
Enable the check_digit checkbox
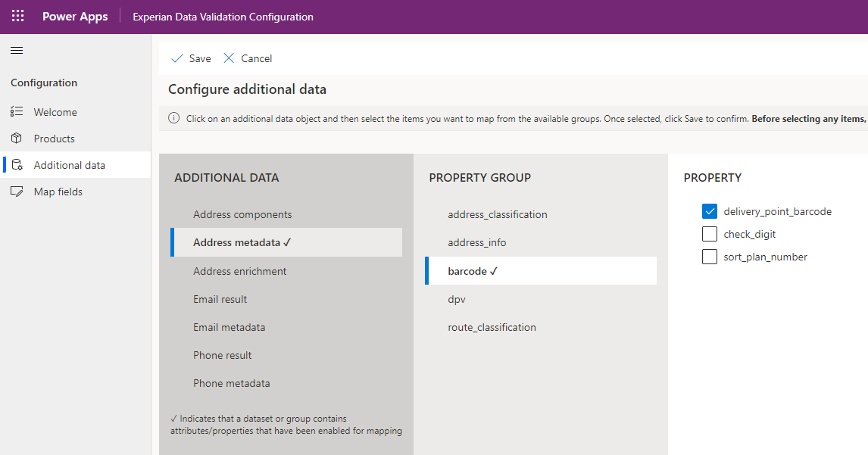[x=710, y=233]
